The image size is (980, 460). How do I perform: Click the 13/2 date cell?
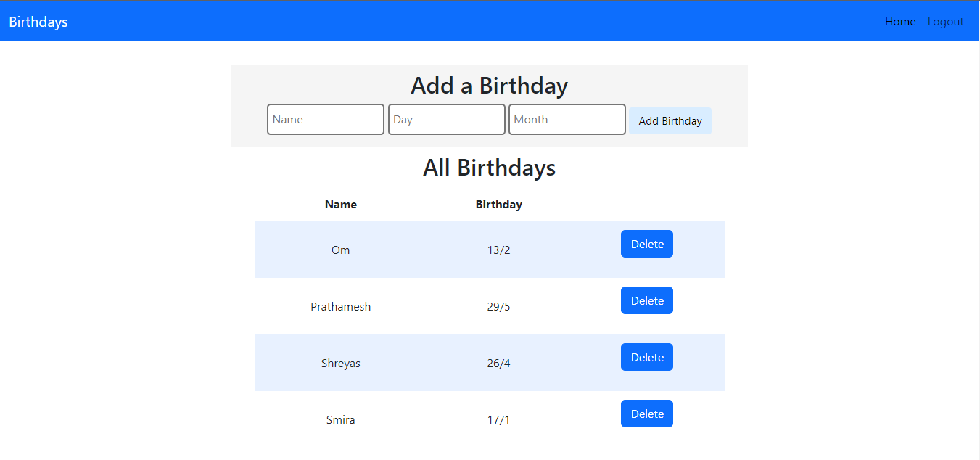coord(499,250)
